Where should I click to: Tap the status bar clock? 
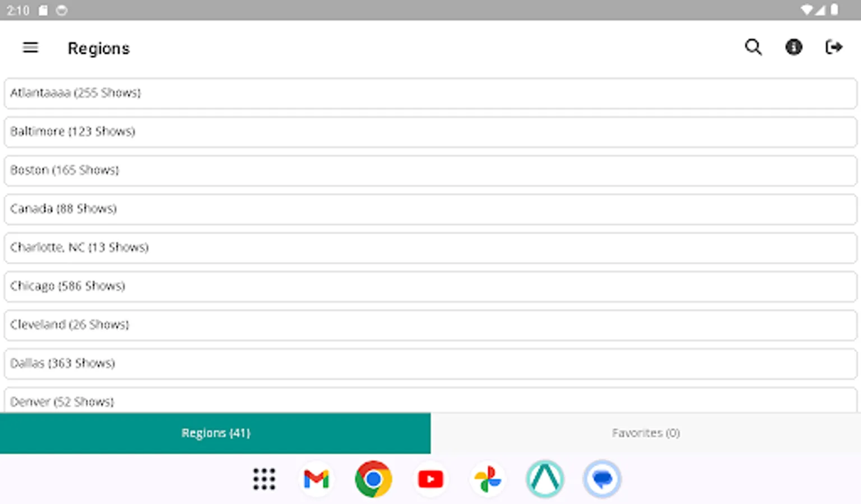tap(18, 10)
